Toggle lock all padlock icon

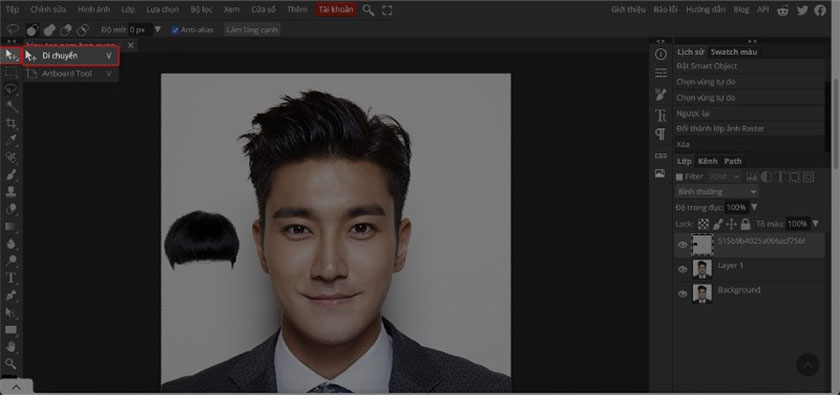tap(745, 224)
